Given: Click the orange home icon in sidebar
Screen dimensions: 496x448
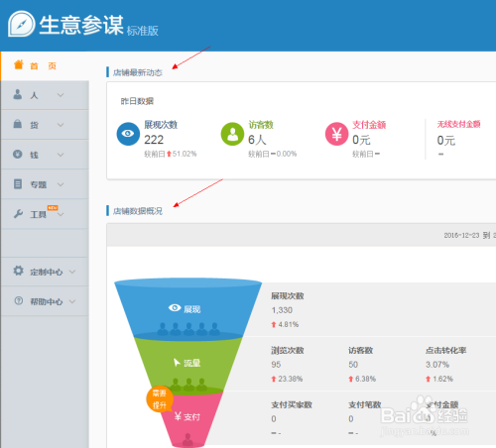Looking at the screenshot, I should coord(19,64).
